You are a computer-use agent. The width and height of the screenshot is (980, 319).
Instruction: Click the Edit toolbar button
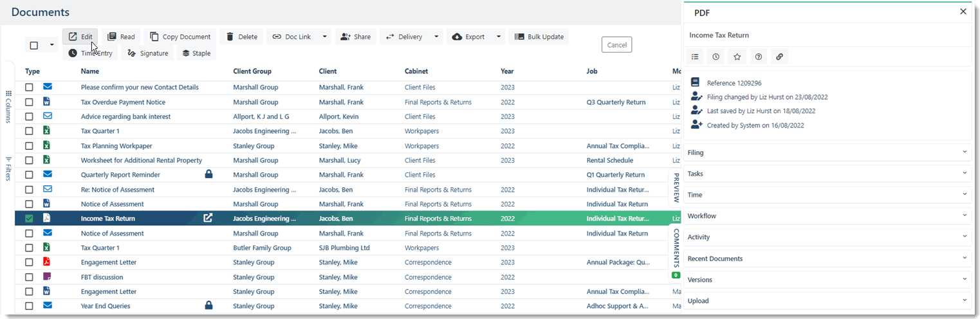tap(80, 37)
